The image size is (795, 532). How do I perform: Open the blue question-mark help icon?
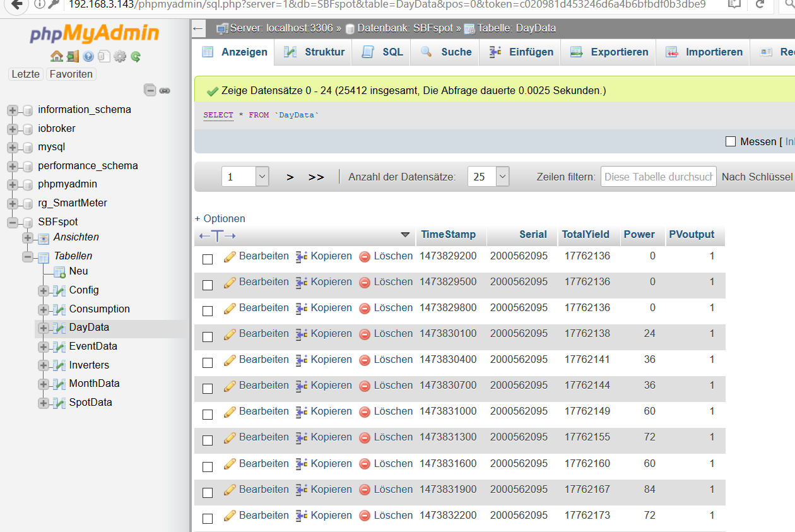click(x=88, y=57)
